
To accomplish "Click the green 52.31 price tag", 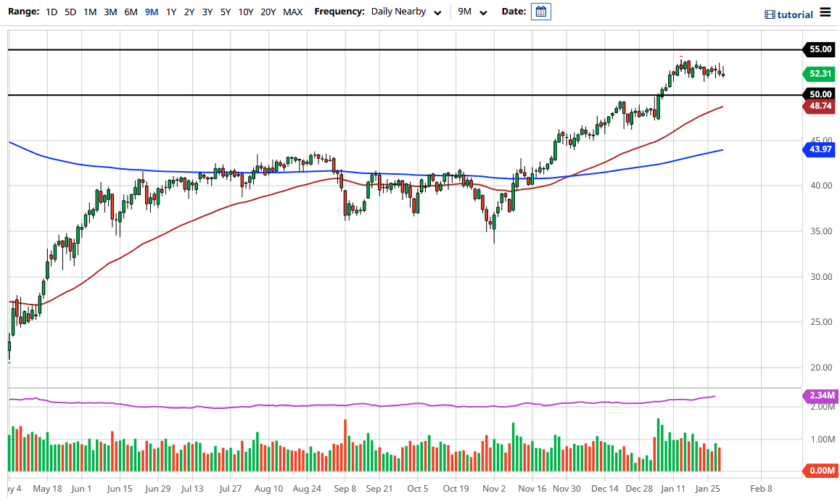I will 818,74.
